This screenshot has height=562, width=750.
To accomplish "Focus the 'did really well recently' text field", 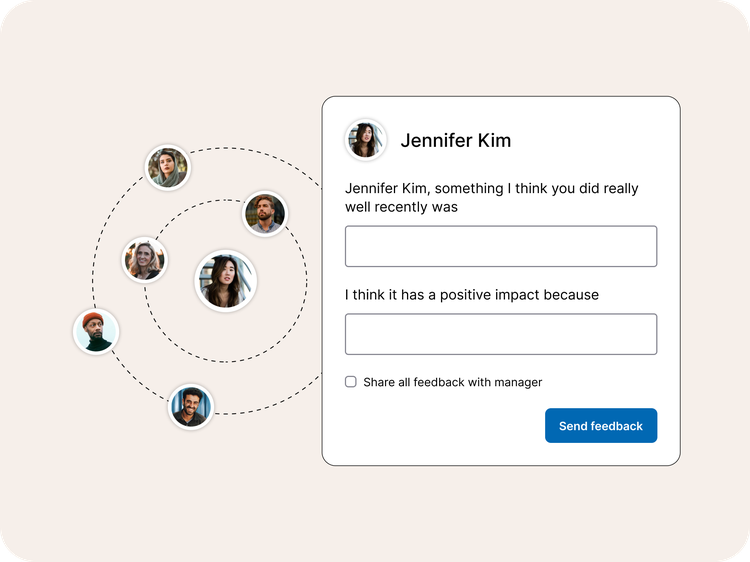I will (x=500, y=246).
